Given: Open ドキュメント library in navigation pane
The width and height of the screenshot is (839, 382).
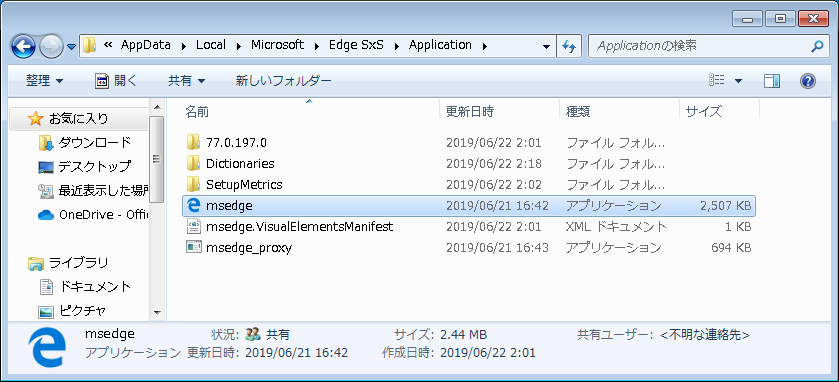Looking at the screenshot, I should [x=94, y=287].
